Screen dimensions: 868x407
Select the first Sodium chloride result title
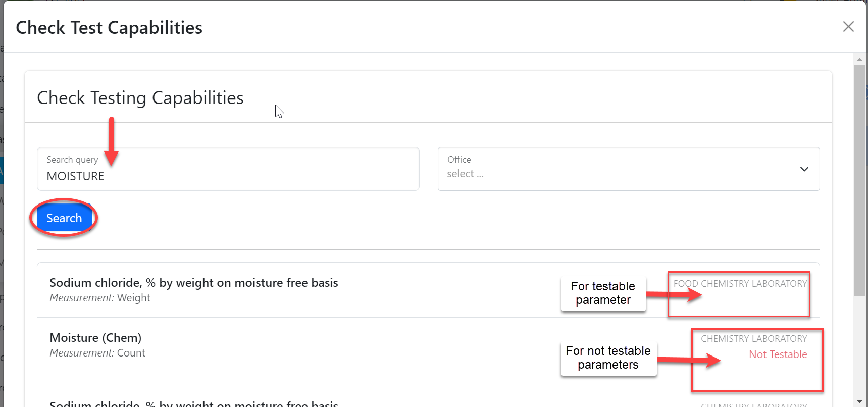point(193,283)
